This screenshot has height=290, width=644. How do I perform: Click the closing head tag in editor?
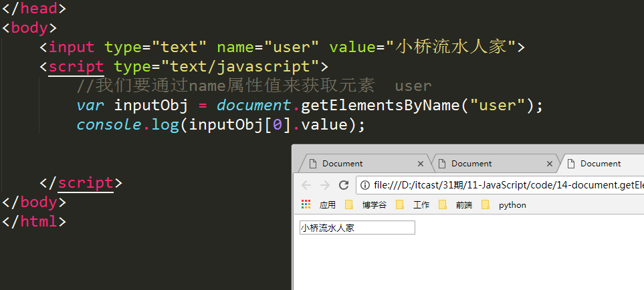[34, 8]
